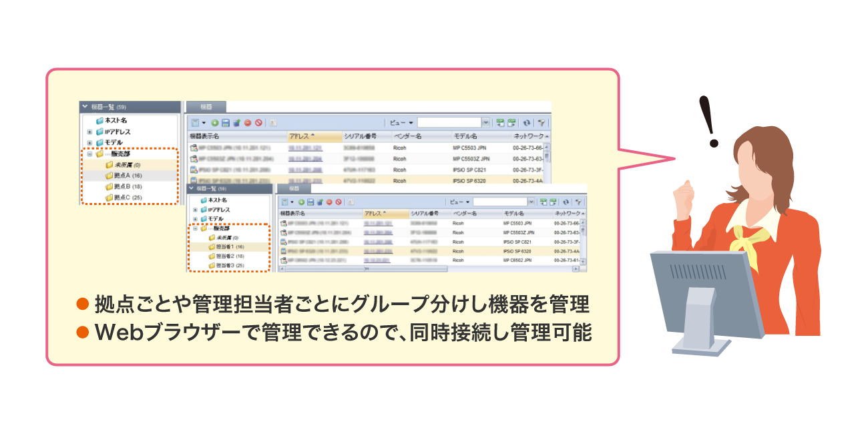The image size is (868, 434).
Task: Click the export table icon beside the view box
Action: [x=499, y=124]
